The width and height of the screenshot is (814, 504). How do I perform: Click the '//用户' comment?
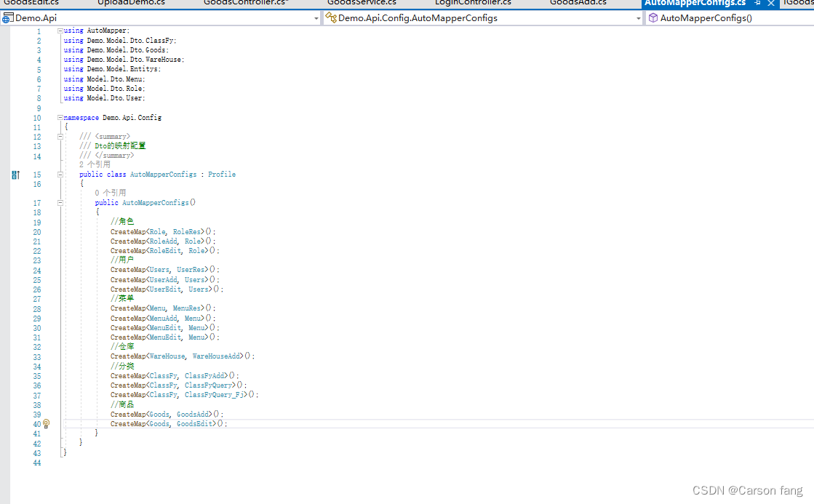pyautogui.click(x=122, y=260)
